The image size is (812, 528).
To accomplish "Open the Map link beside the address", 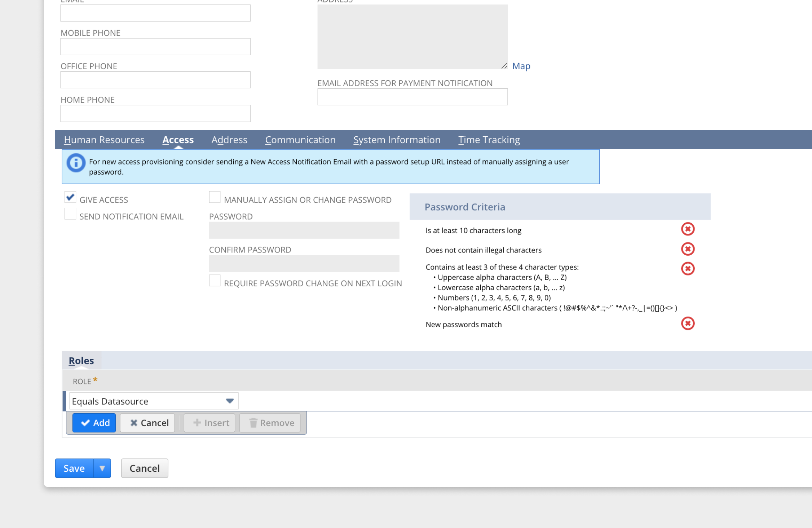I will 521,66.
